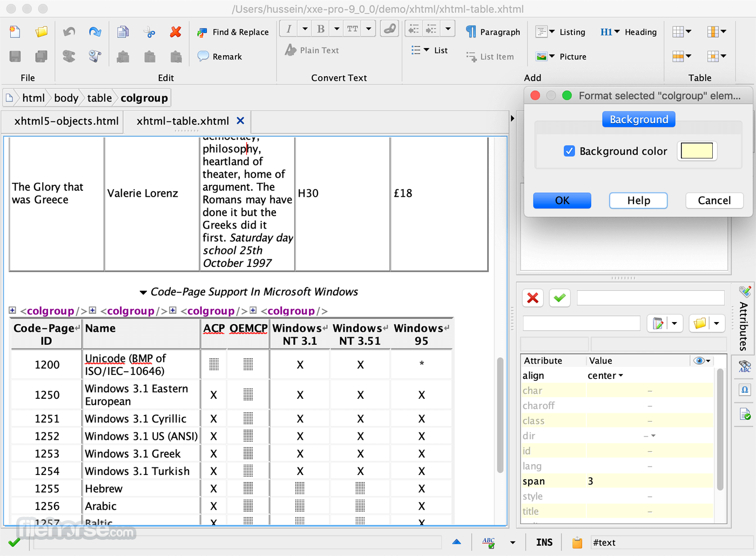Open the Omega special characters tool
The height and width of the screenshot is (556, 756).
coord(745,390)
